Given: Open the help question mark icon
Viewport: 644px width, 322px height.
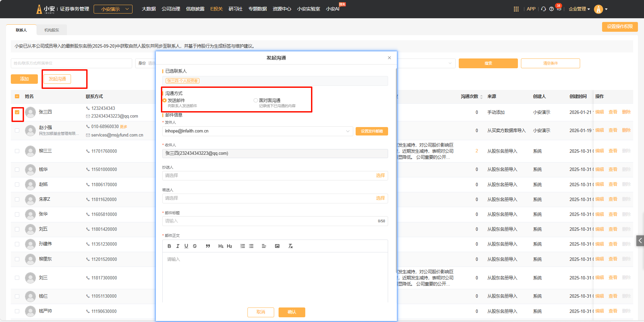Looking at the screenshot, I should [551, 9].
